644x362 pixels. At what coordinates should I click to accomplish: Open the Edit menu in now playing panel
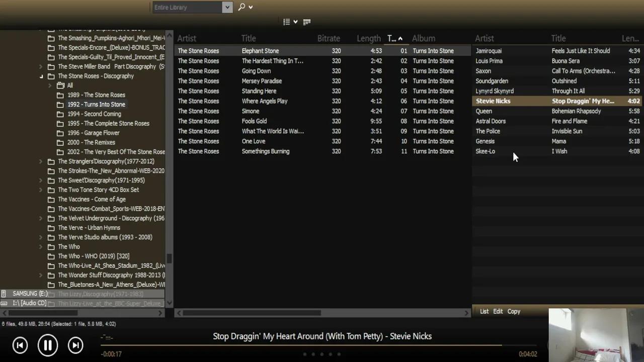[498, 311]
